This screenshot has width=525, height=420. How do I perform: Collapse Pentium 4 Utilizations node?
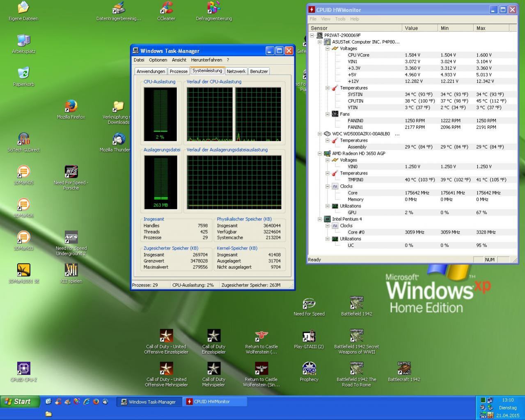[328, 239]
